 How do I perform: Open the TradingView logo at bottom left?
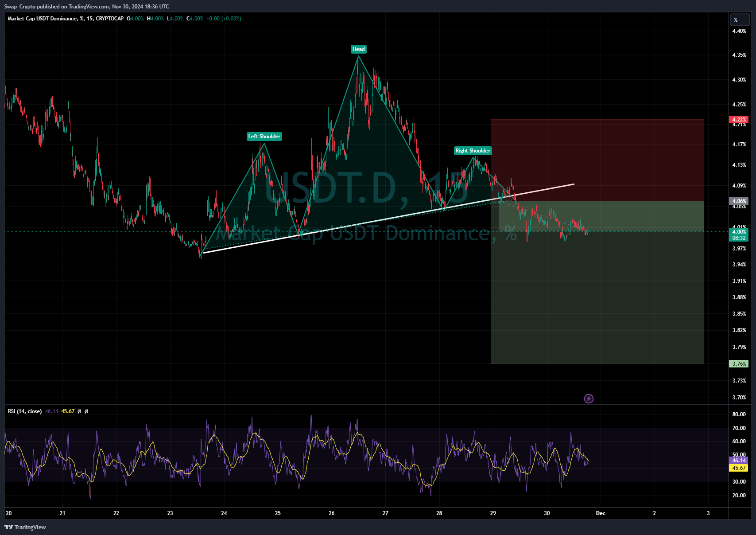(25, 527)
